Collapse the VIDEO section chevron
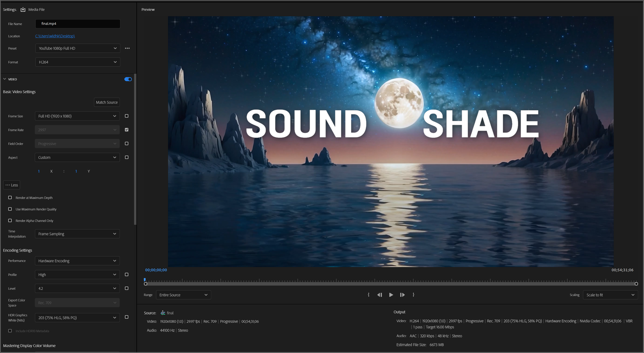 pyautogui.click(x=5, y=79)
